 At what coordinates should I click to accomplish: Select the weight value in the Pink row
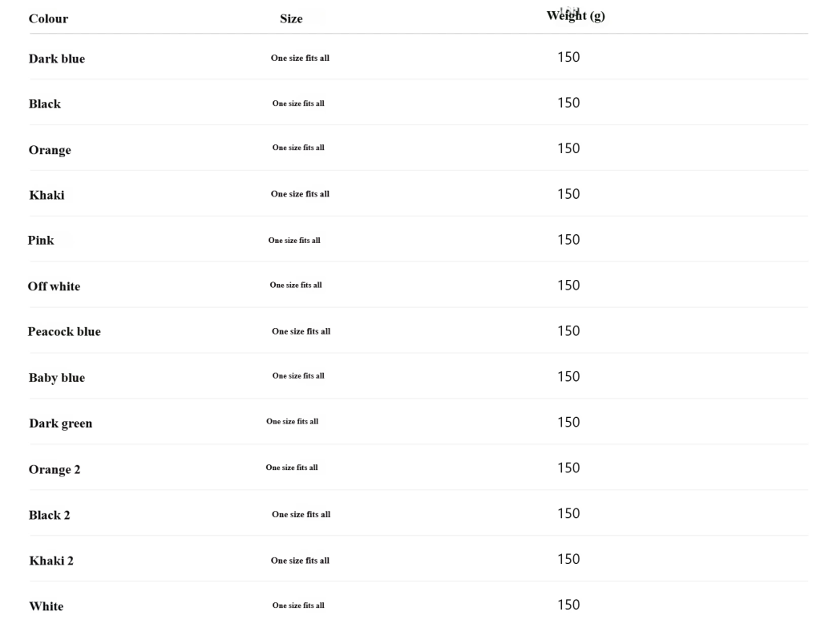tap(568, 239)
